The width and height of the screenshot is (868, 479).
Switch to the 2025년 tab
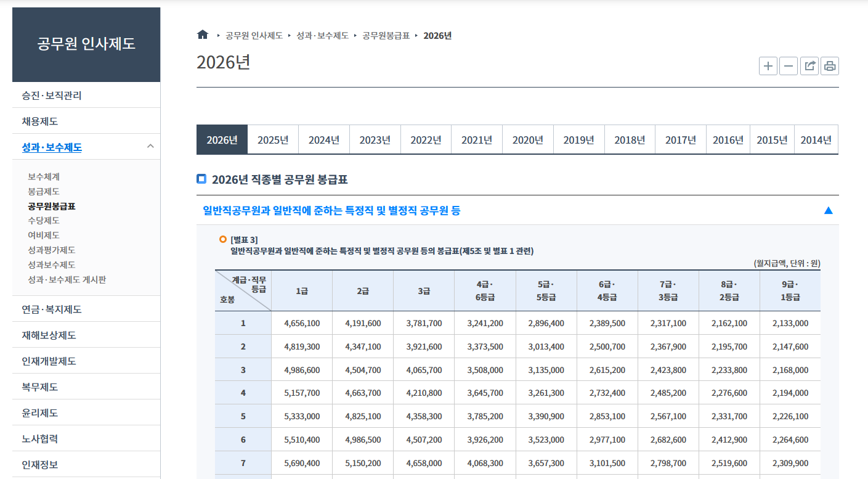point(273,139)
